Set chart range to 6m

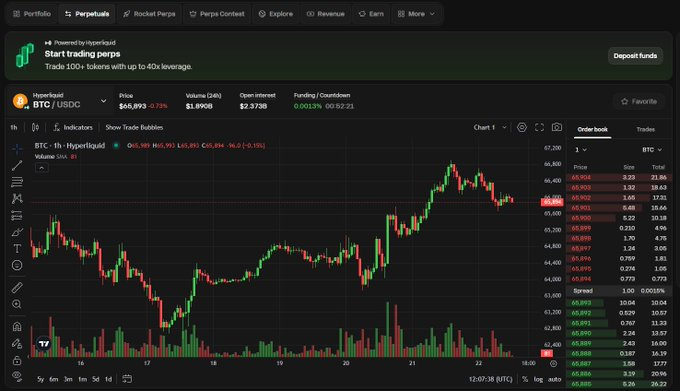point(54,379)
